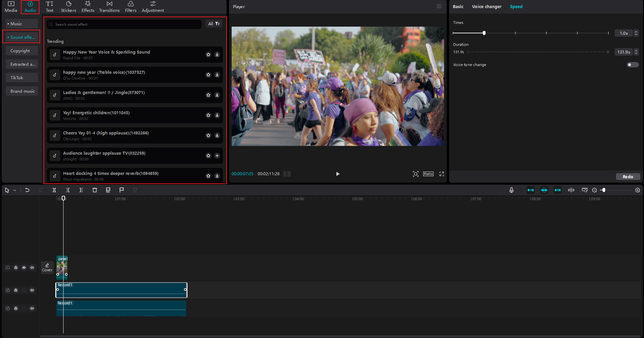The image size is (644, 338).
Task: Open the Stickers tab
Action: tap(68, 7)
